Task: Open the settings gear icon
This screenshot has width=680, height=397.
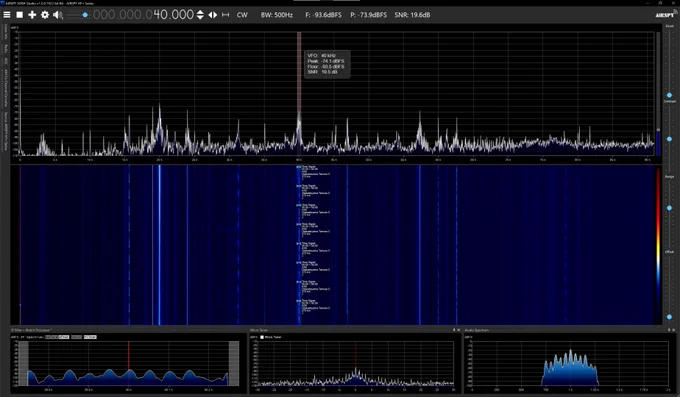Action: tap(45, 15)
